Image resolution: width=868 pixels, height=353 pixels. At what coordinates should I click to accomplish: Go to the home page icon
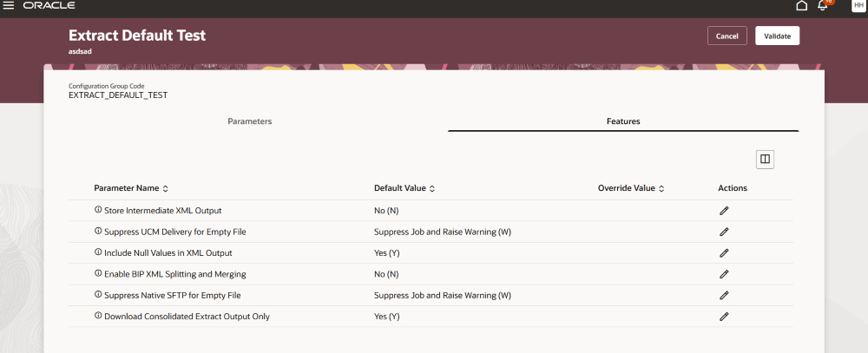(x=801, y=5)
